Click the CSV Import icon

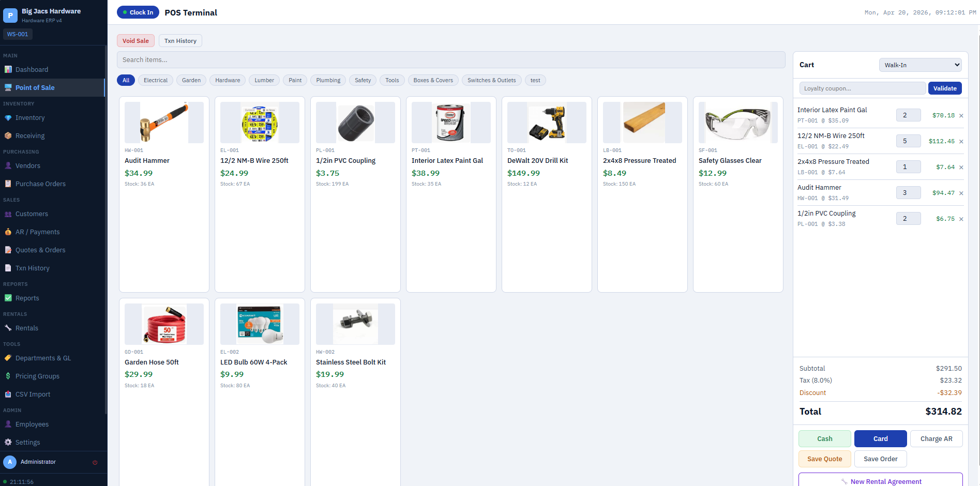tap(8, 394)
